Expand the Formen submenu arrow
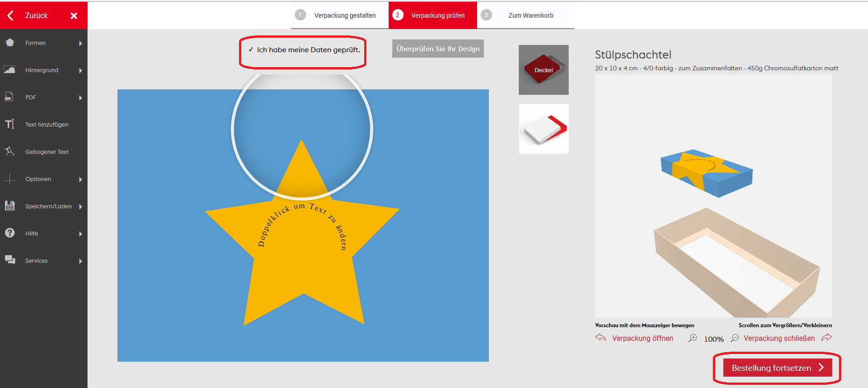 80,44
